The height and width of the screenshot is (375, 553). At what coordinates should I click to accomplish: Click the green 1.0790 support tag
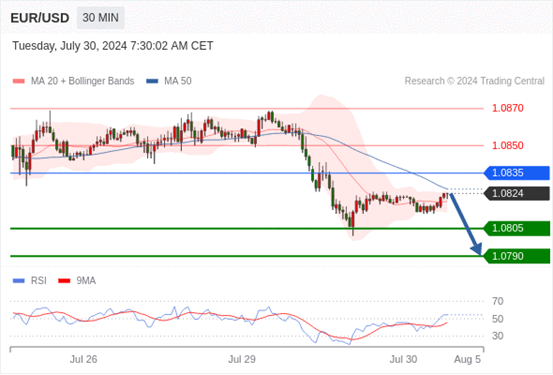coord(517,256)
